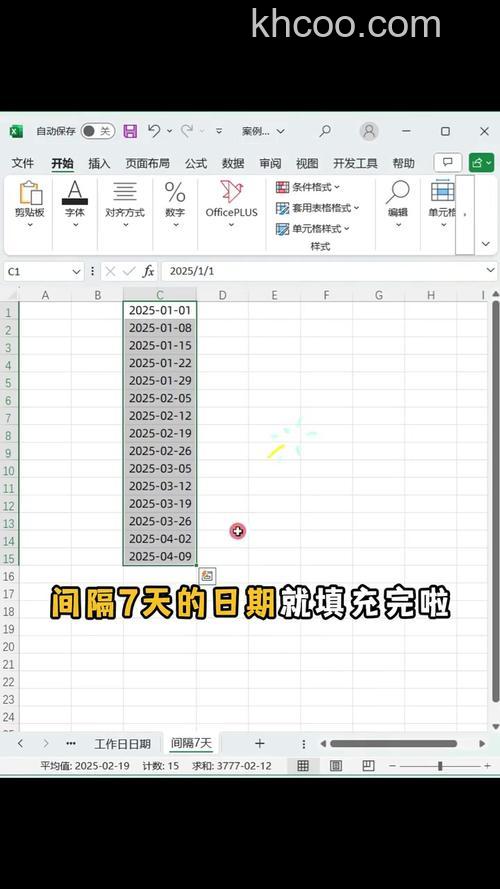This screenshot has height=889, width=500.
Task: Click the green Share button
Action: pyautogui.click(x=481, y=163)
